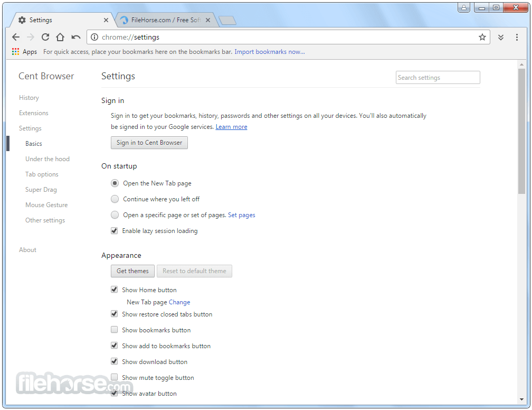532x410 pixels.
Task: Maximize the browser window
Action: click(496, 7)
